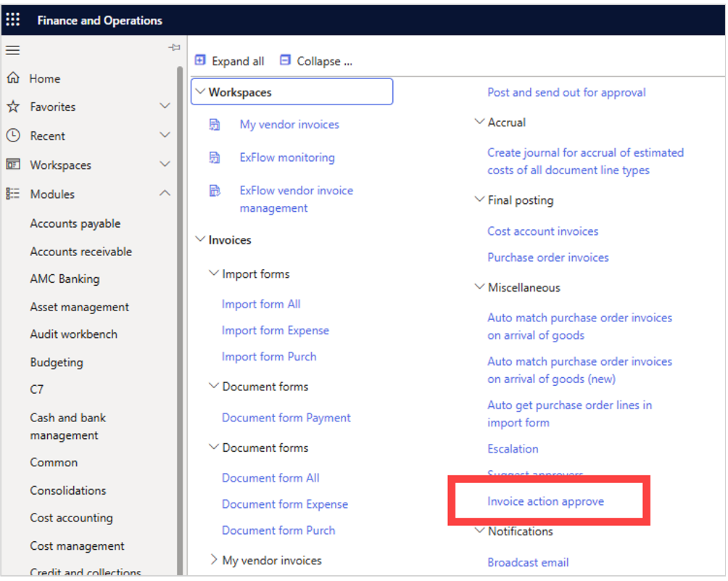The image size is (728, 581).
Task: Click the Collapse all minus icon
Action: click(x=285, y=60)
